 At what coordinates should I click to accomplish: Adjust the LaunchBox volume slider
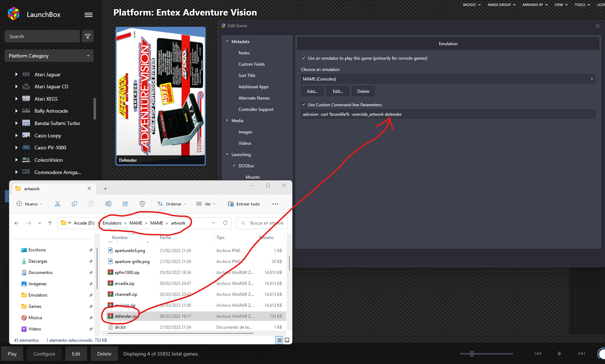[x=472, y=353]
